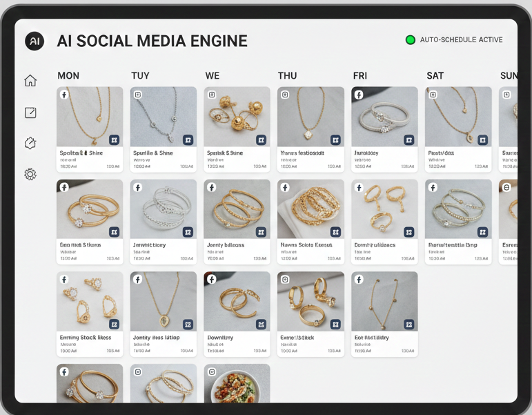Click Facebook icon on "Jurolooy" card
The height and width of the screenshot is (415, 532).
pos(359,95)
